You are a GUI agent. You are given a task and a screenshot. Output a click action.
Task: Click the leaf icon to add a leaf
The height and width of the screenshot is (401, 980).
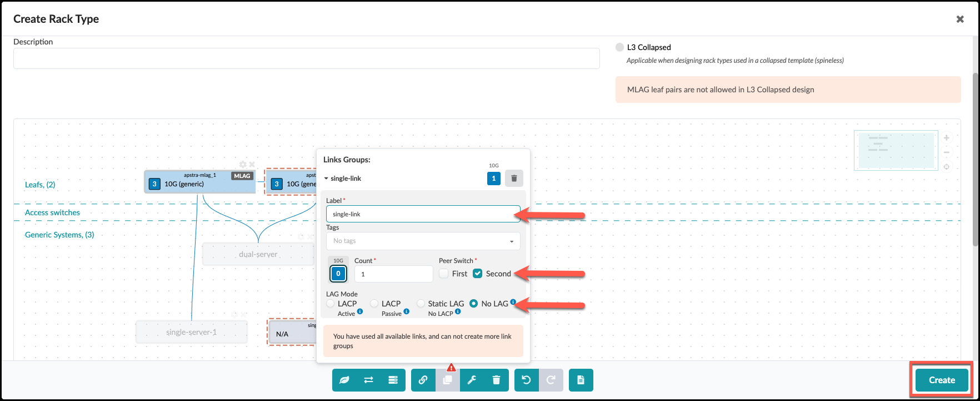(x=344, y=380)
